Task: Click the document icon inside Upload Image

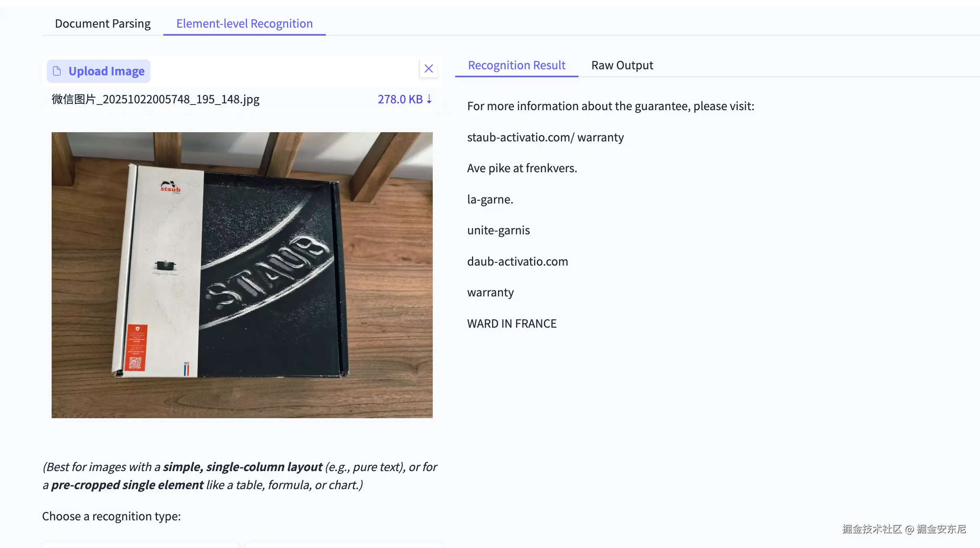Action: pos(57,71)
